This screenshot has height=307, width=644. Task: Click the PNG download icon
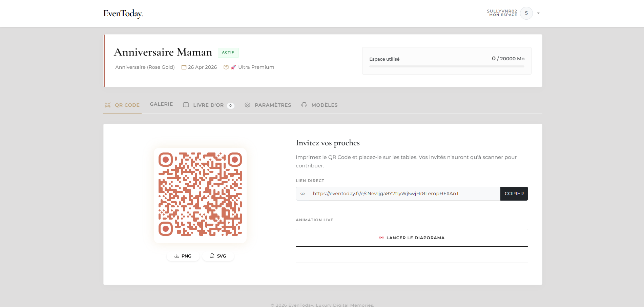177,256
